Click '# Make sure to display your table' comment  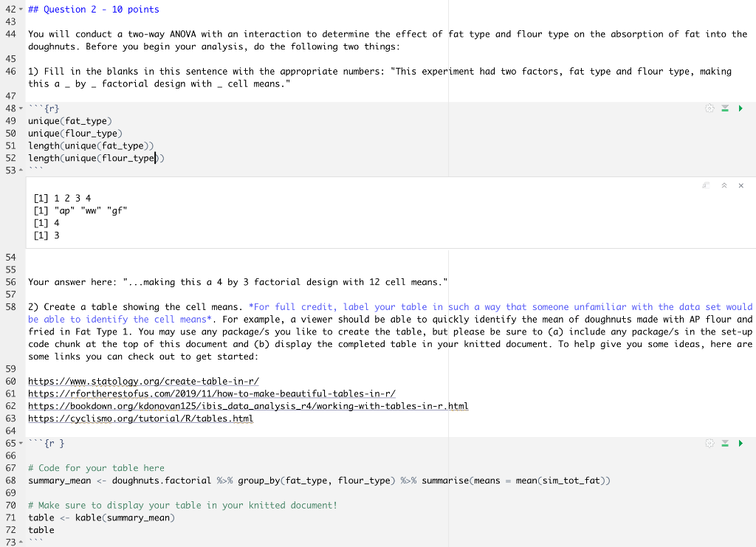coord(182,505)
